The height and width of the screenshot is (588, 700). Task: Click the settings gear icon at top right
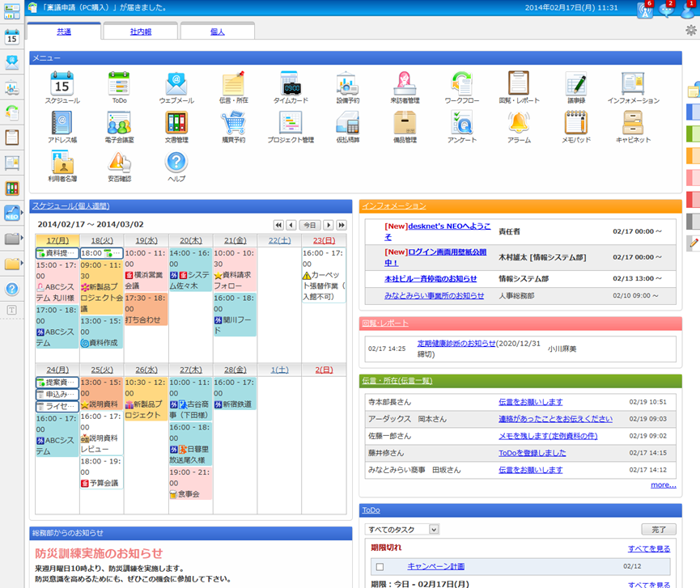pyautogui.click(x=691, y=31)
